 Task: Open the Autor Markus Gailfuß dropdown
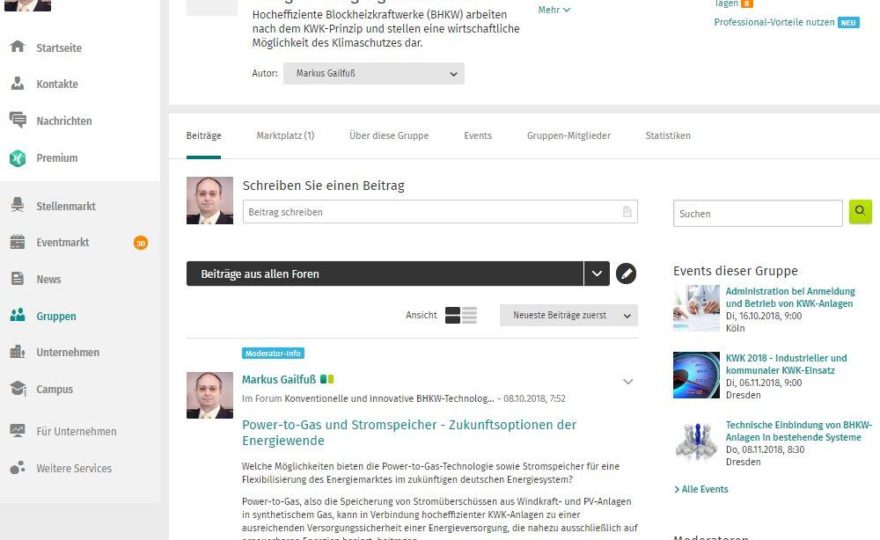pyautogui.click(x=373, y=74)
